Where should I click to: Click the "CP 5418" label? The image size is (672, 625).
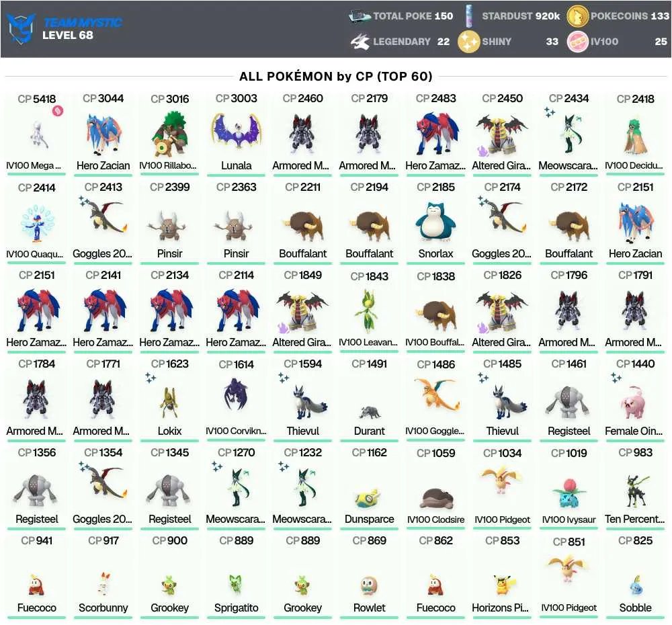(x=37, y=99)
